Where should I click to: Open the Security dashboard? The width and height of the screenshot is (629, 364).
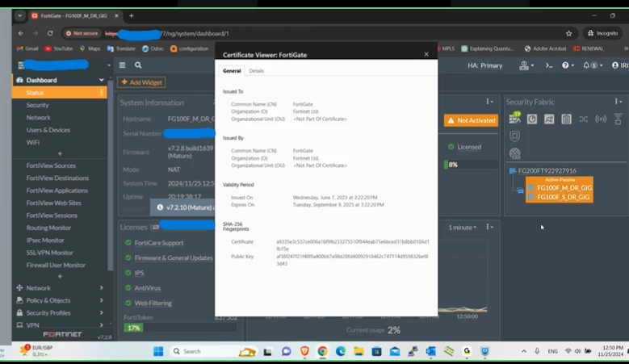pos(37,105)
